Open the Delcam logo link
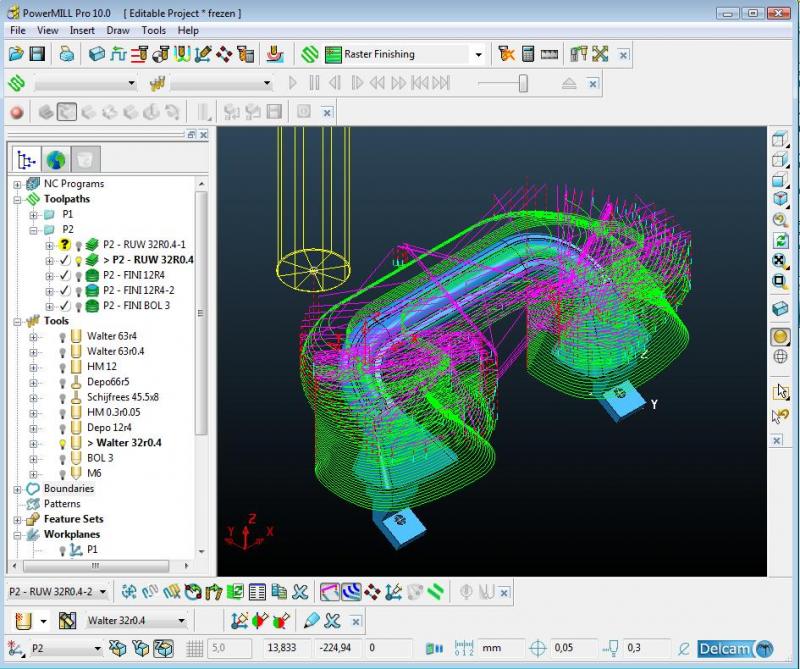Image resolution: width=800 pixels, height=669 pixels. point(735,649)
